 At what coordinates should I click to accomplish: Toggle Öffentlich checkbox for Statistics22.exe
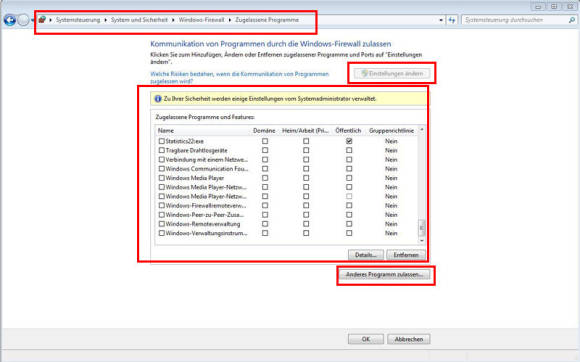coord(349,141)
